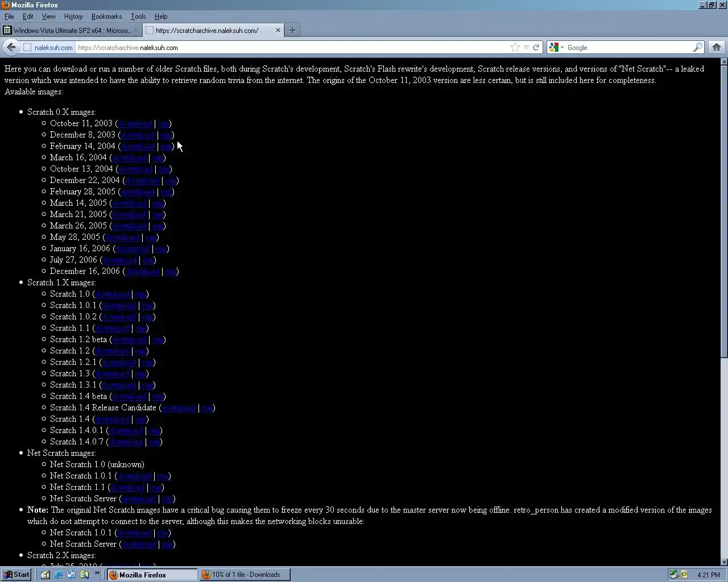Screen dimensions: 728x582
Task: Download the December 22, 2004 image
Action: click(x=142, y=180)
